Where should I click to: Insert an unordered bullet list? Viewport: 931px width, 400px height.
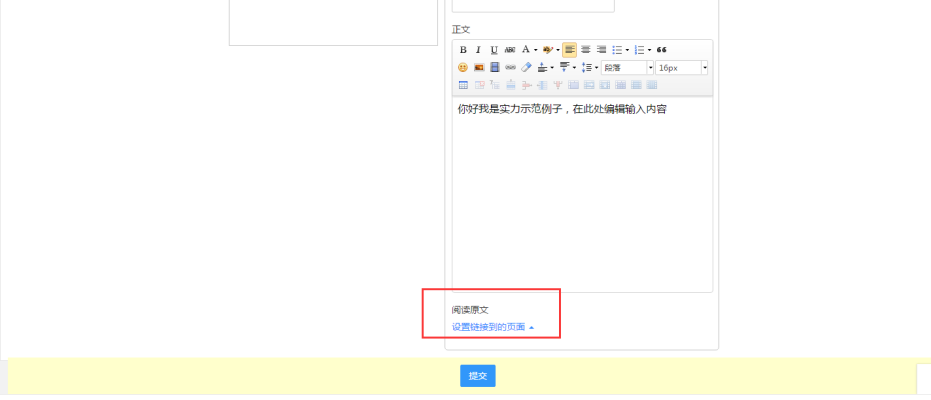coord(617,50)
